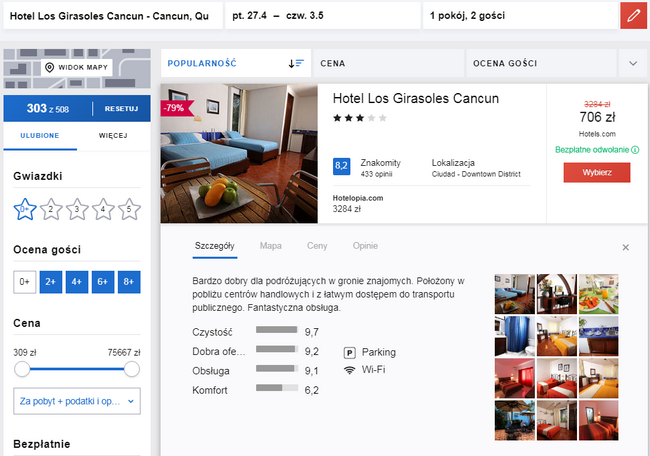Toggle the 2+ guest rating filter
This screenshot has height=456, width=650.
(51, 283)
